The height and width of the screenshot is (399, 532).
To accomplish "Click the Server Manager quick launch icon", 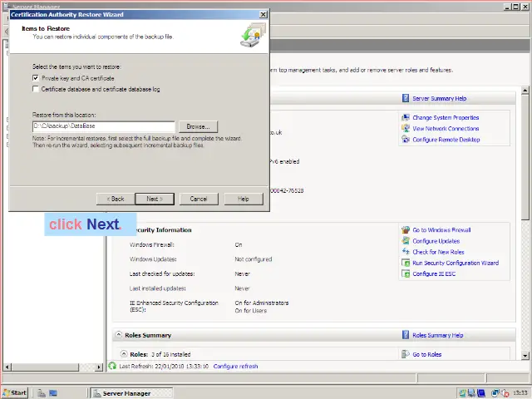I will tap(42, 393).
